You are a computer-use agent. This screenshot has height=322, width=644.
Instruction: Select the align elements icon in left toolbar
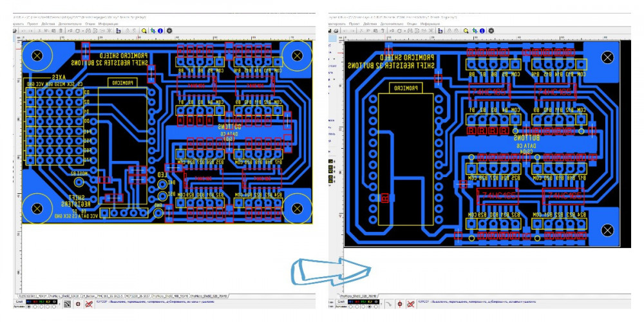(x=118, y=31)
